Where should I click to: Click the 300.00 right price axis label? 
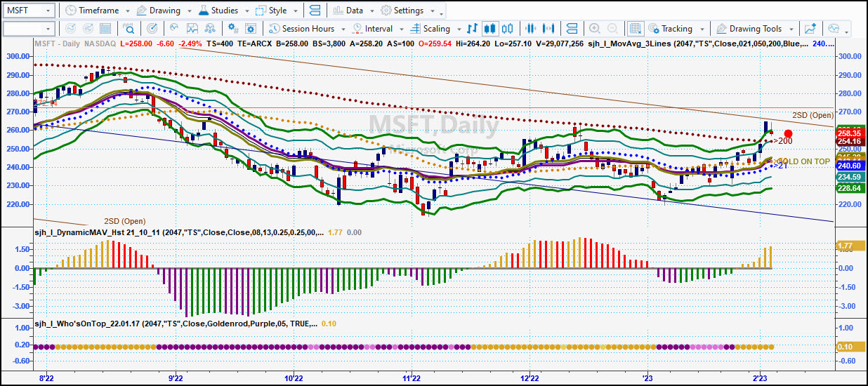pos(849,56)
